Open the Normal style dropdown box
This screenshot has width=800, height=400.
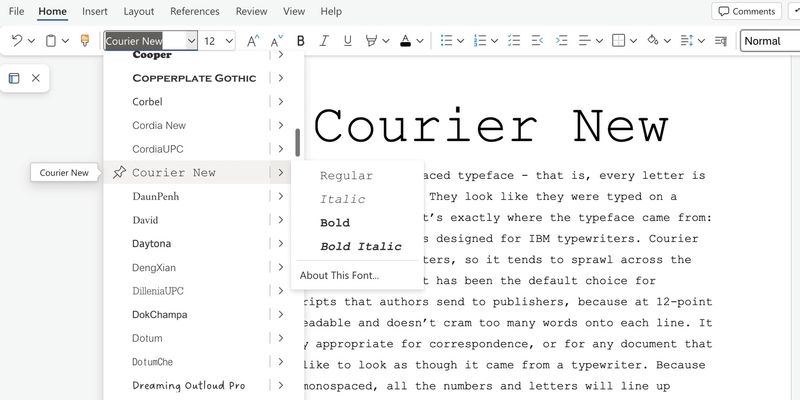[x=768, y=41]
